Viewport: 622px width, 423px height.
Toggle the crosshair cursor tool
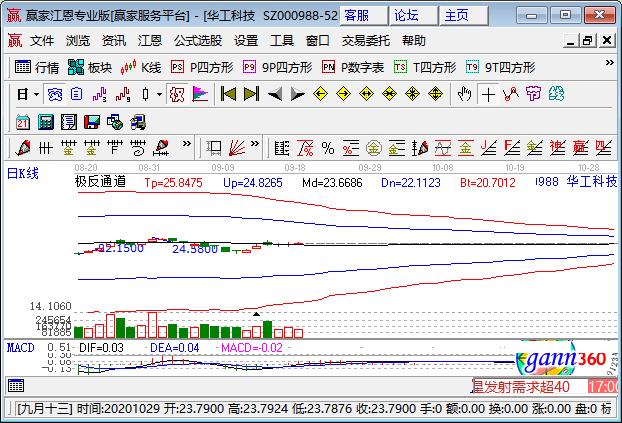pos(488,94)
